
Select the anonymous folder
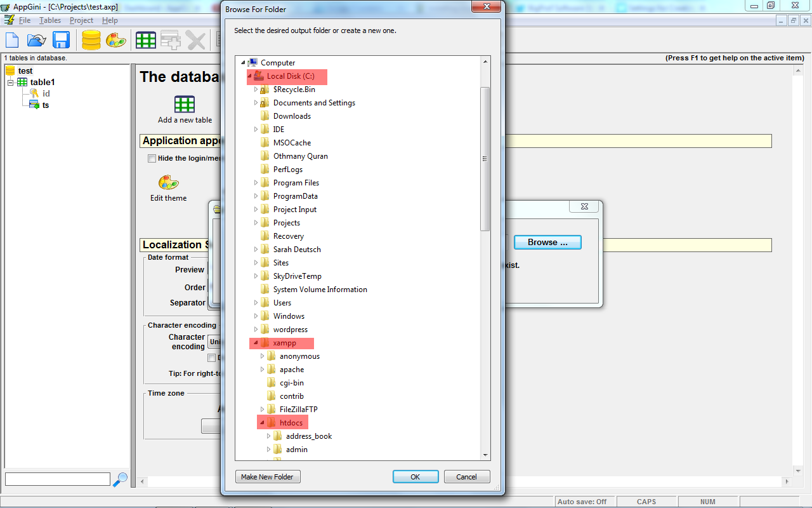[x=299, y=356]
